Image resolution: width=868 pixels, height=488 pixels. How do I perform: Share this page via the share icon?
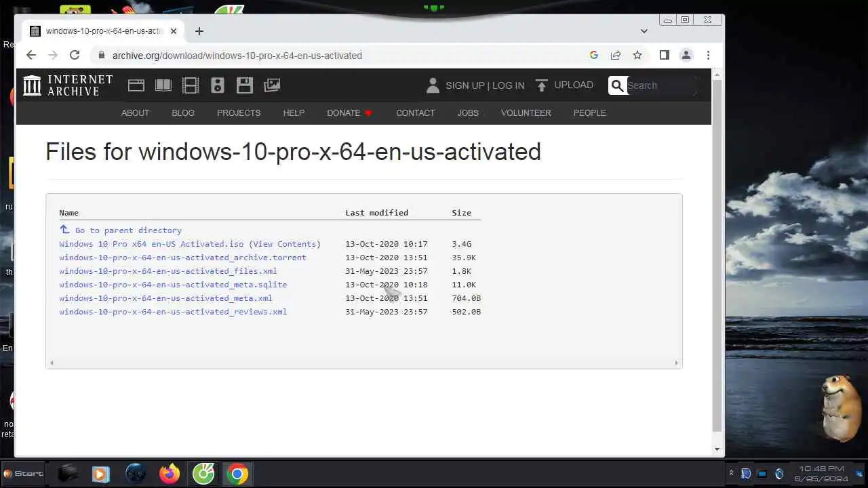(x=616, y=56)
